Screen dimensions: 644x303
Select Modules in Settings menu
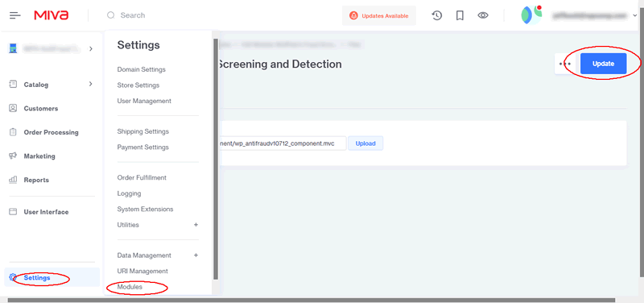130,287
